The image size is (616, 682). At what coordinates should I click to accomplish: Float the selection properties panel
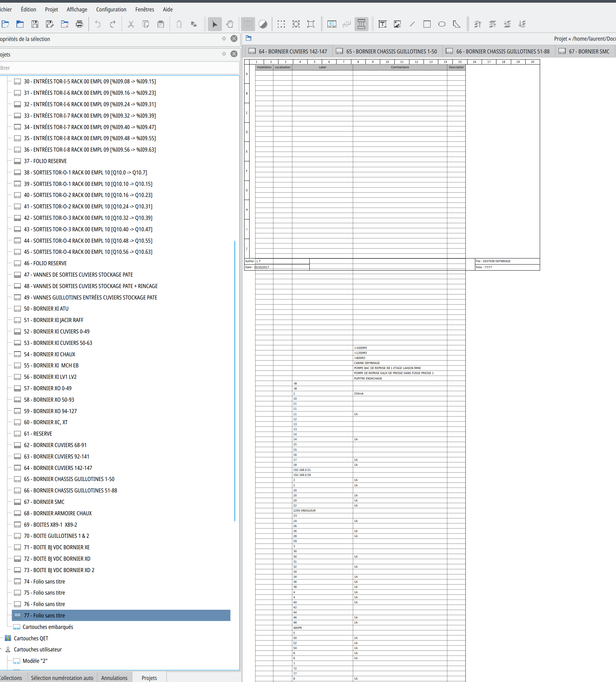[x=224, y=39]
